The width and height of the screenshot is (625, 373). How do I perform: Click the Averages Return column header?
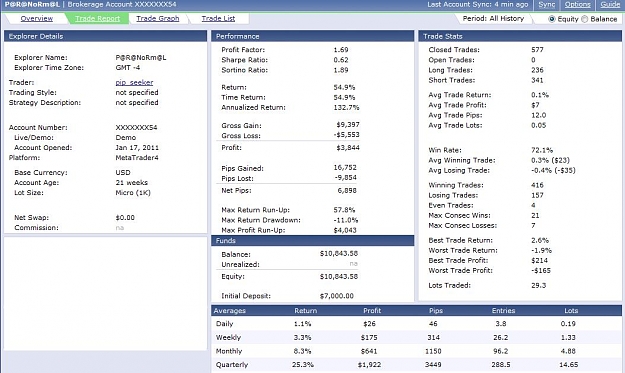(306, 310)
